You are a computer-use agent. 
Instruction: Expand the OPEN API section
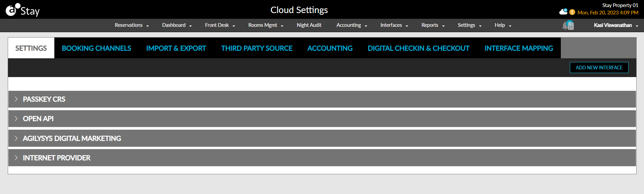point(322,119)
